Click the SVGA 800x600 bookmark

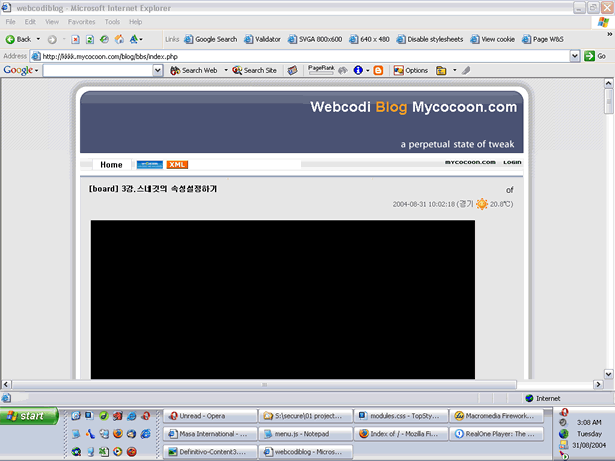click(x=315, y=39)
